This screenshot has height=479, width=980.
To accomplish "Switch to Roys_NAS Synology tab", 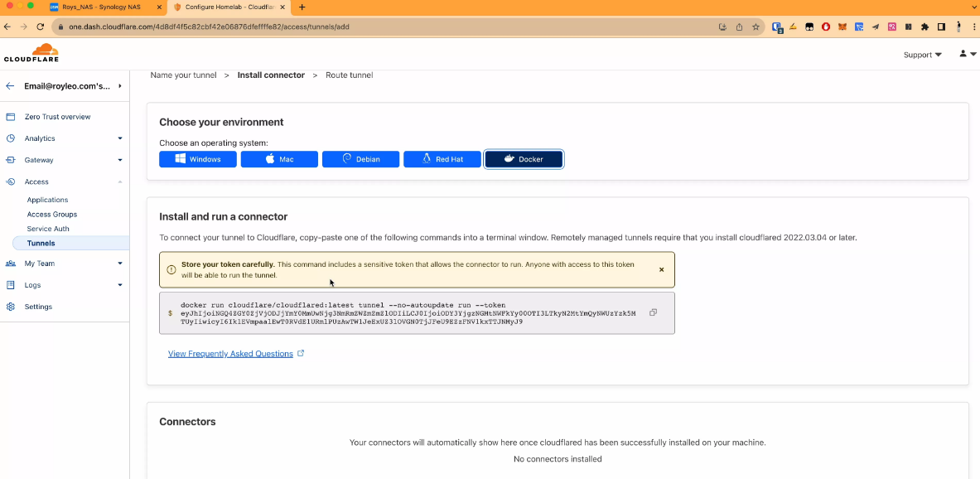I will (x=106, y=7).
